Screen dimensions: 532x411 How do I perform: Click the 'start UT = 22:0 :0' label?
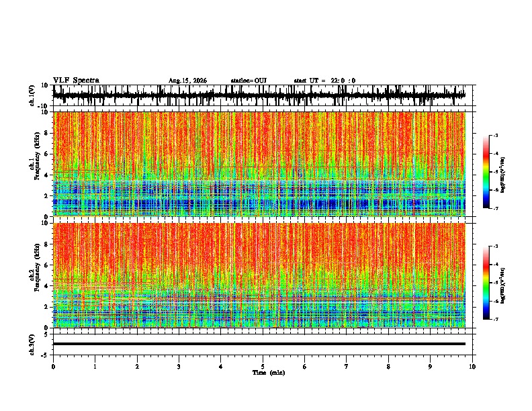[x=324, y=81]
